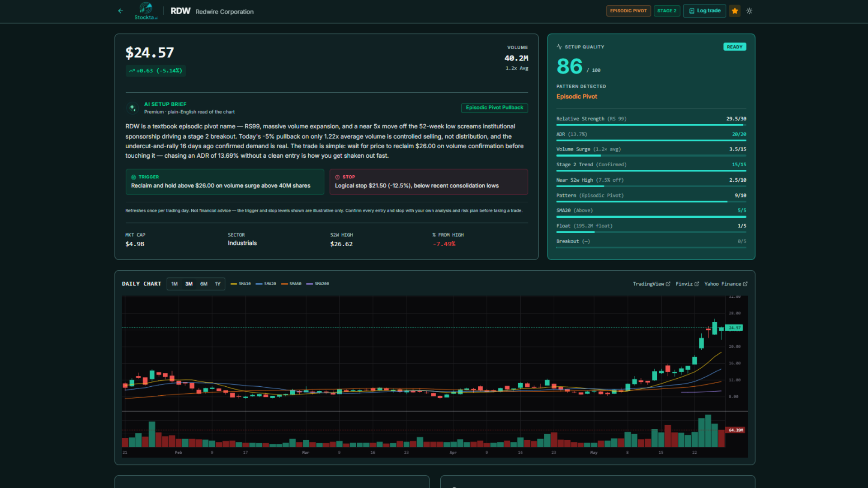Go back using the left arrow

pyautogui.click(x=120, y=11)
